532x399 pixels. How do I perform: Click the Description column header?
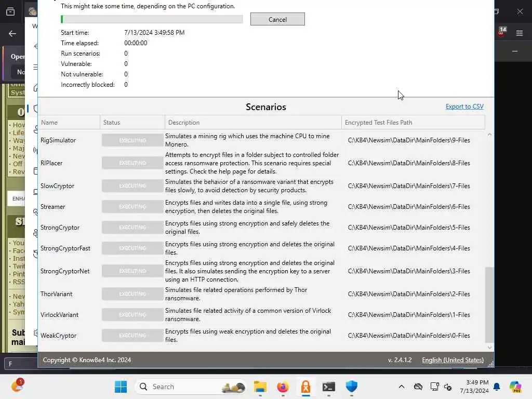pos(253,123)
